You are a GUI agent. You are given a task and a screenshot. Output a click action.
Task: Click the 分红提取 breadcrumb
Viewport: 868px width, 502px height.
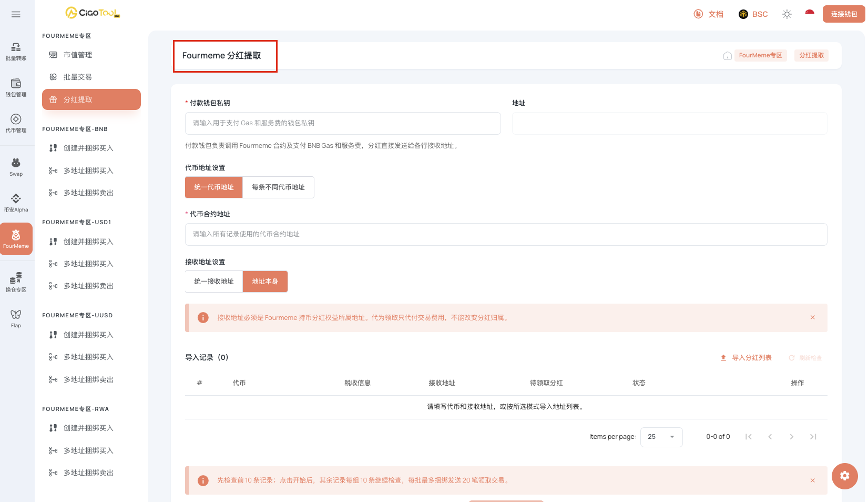point(812,55)
